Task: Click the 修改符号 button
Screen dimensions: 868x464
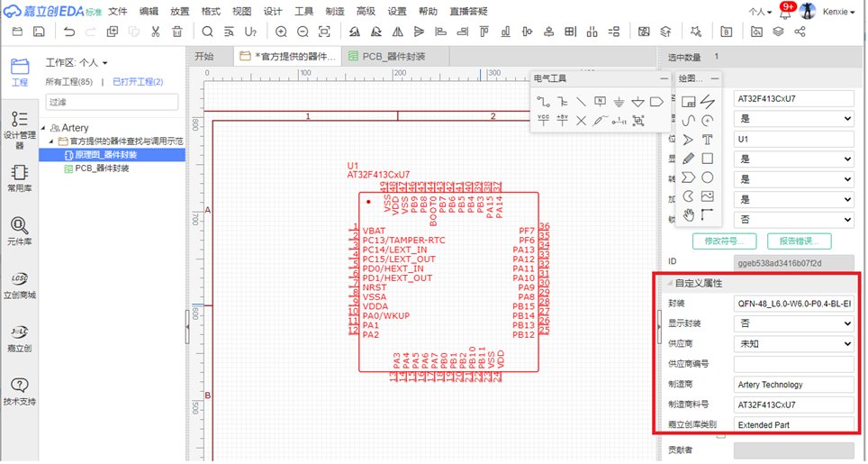Action: (723, 241)
